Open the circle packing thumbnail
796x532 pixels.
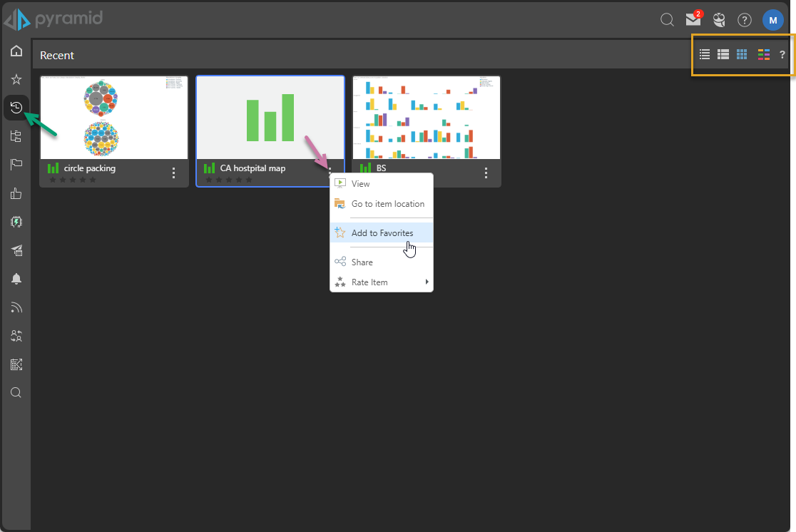click(114, 118)
